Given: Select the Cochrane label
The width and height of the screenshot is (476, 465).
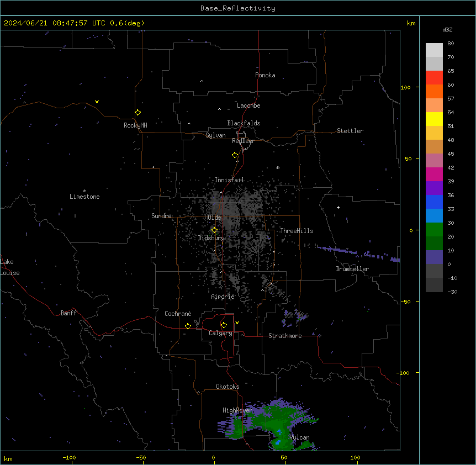Looking at the screenshot, I should coord(178,314).
